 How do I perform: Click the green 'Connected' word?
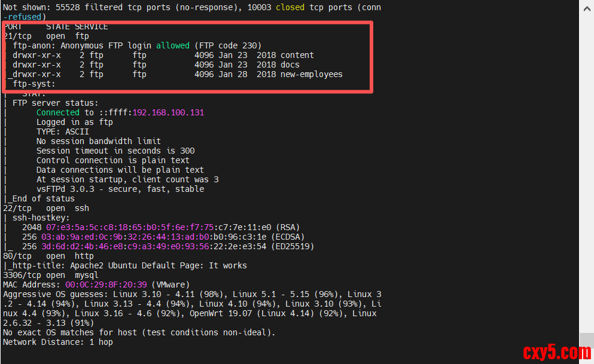58,112
